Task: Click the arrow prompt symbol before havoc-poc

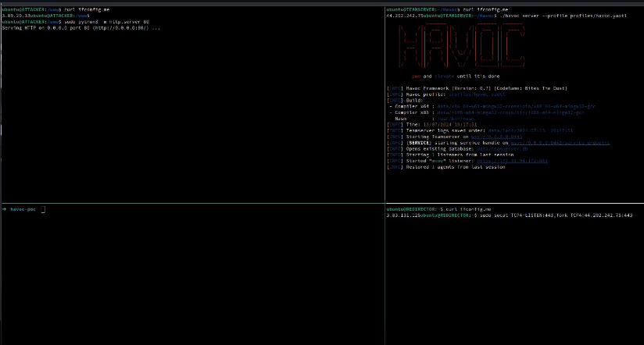Action: tap(4, 209)
